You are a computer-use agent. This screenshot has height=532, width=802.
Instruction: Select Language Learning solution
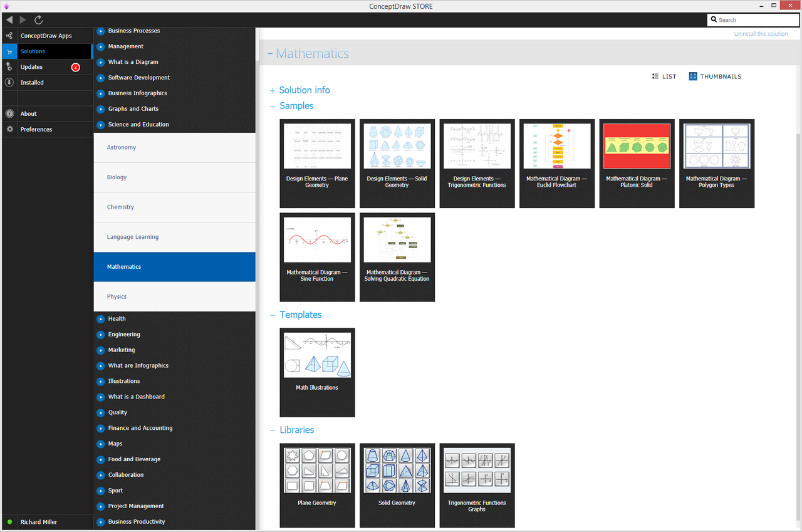175,237
